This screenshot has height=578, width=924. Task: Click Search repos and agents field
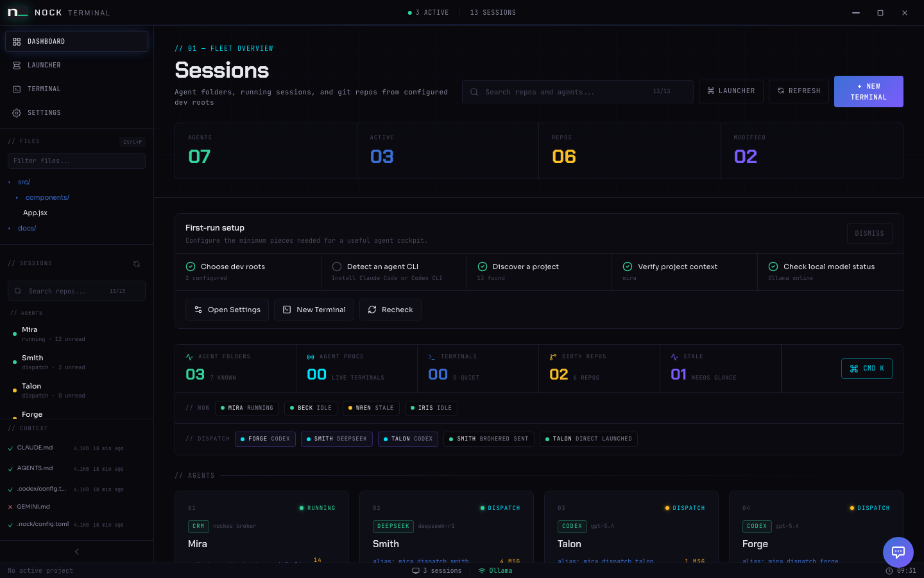[577, 92]
